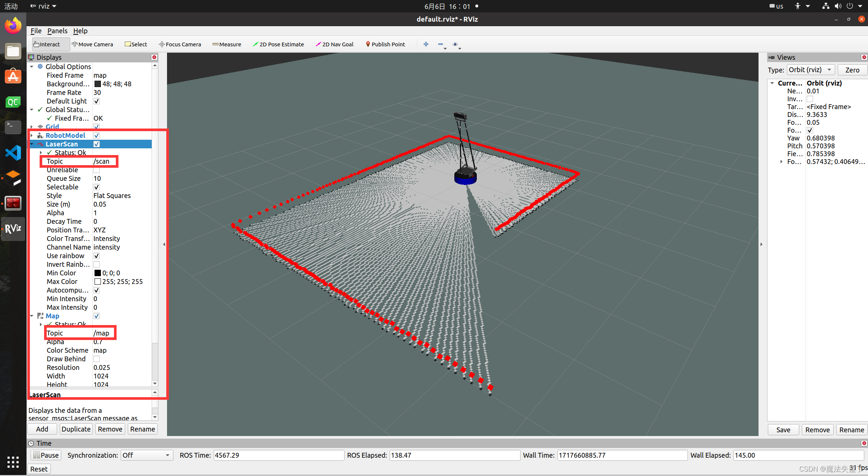The image size is (868, 476).
Task: Collapse the LaserScan tree item
Action: 32,144
